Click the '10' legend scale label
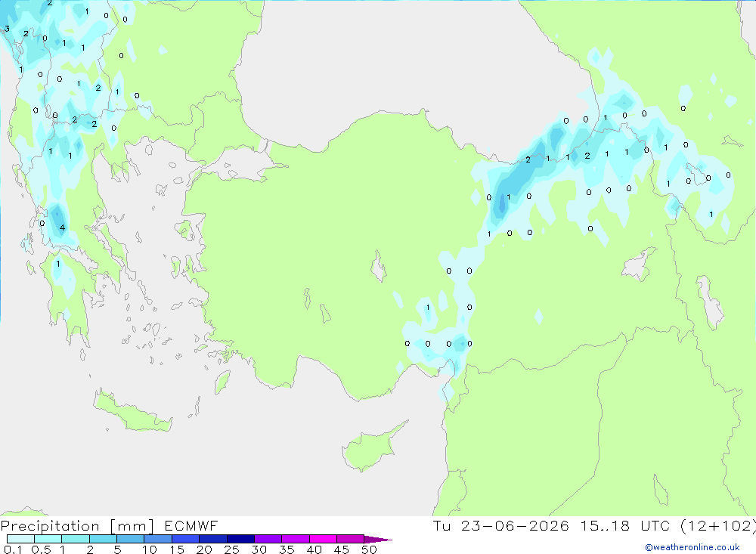The height and width of the screenshot is (554, 756). [150, 549]
